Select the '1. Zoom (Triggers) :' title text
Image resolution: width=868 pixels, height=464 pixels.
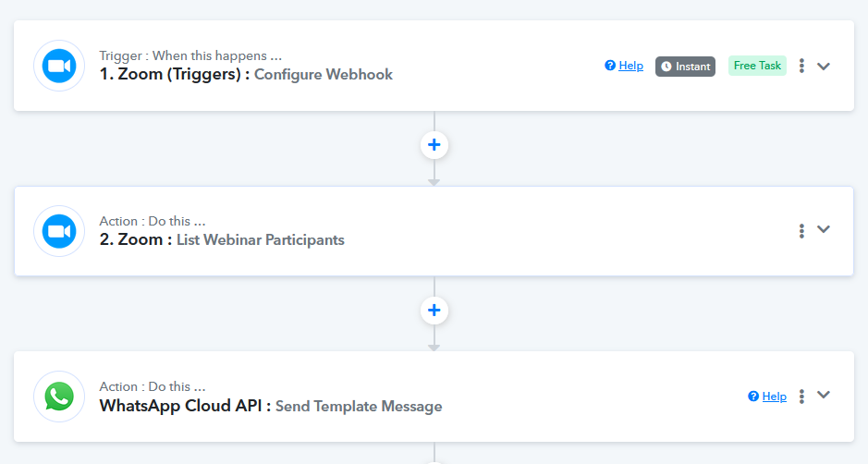point(175,74)
